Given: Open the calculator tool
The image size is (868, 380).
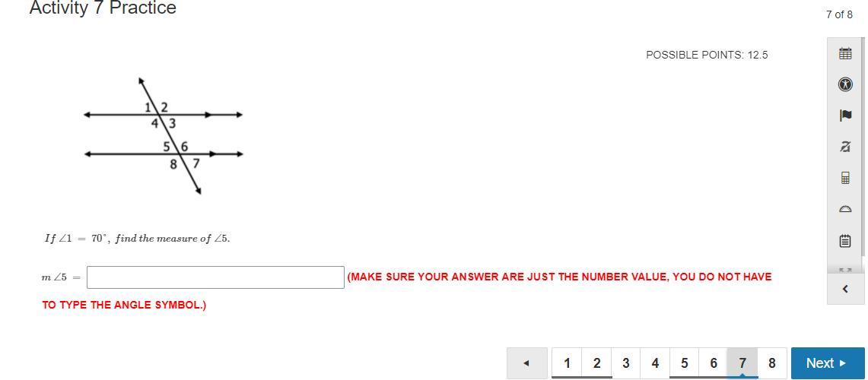Looking at the screenshot, I should pos(844,178).
